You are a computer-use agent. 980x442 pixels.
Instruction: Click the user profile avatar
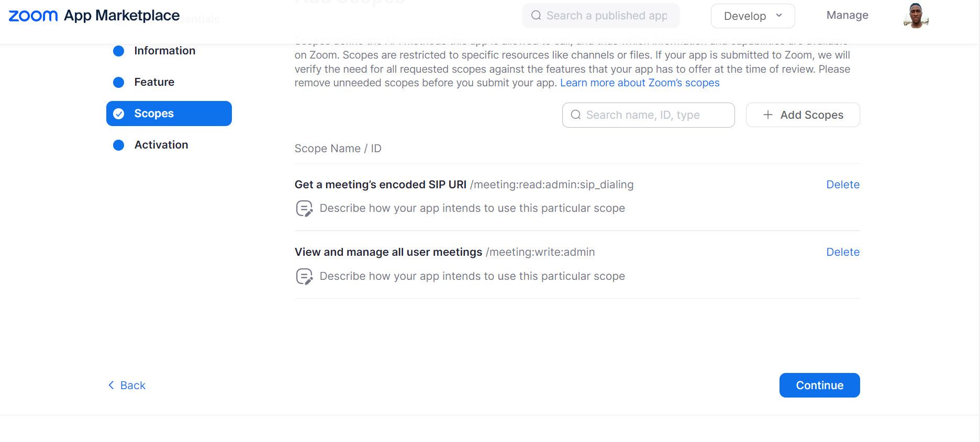pyautogui.click(x=916, y=16)
